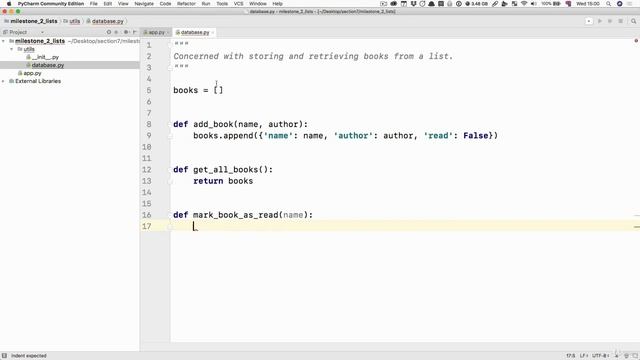640x360 pixels.
Task: Open the Apple menu
Action: 9,4
